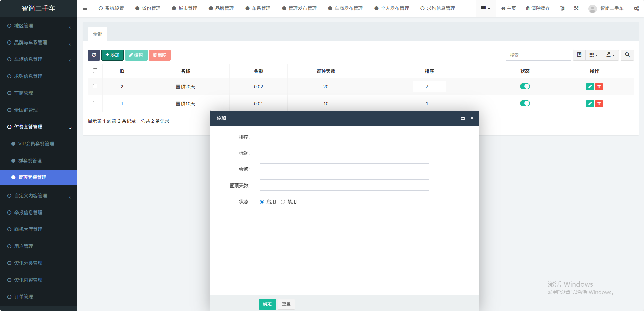Open the columns visibility dropdown

pos(593,55)
